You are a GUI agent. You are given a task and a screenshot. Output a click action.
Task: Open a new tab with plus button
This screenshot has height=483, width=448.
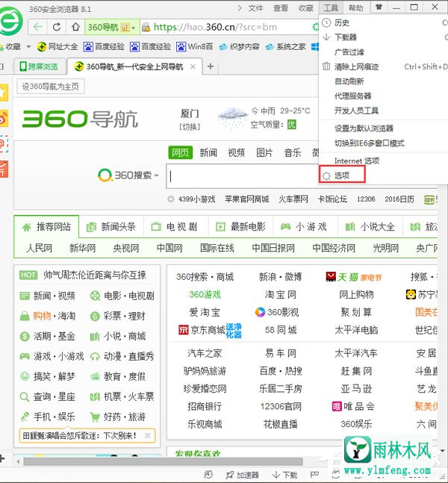211,66
